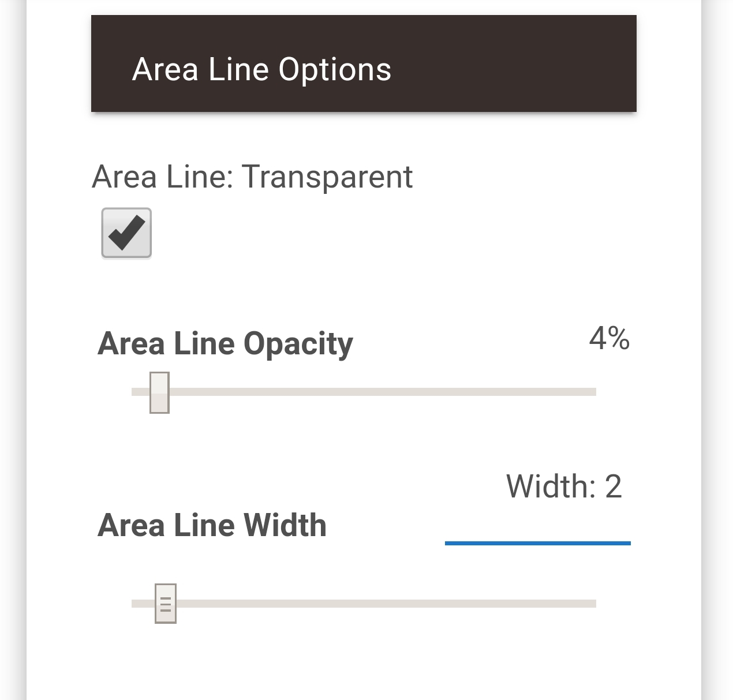Viewport: 733px width, 700px height.
Task: Set Area Line Width slider to minimum
Action: click(133, 604)
